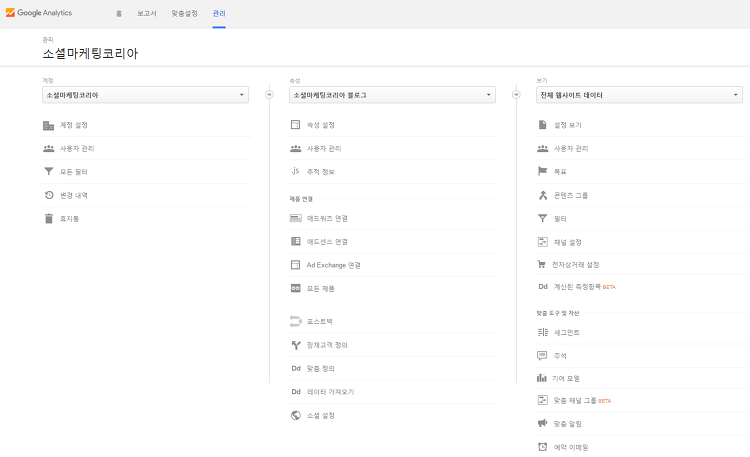
Task: Click the funnel icon beside 모든 필터
Action: pos(48,171)
